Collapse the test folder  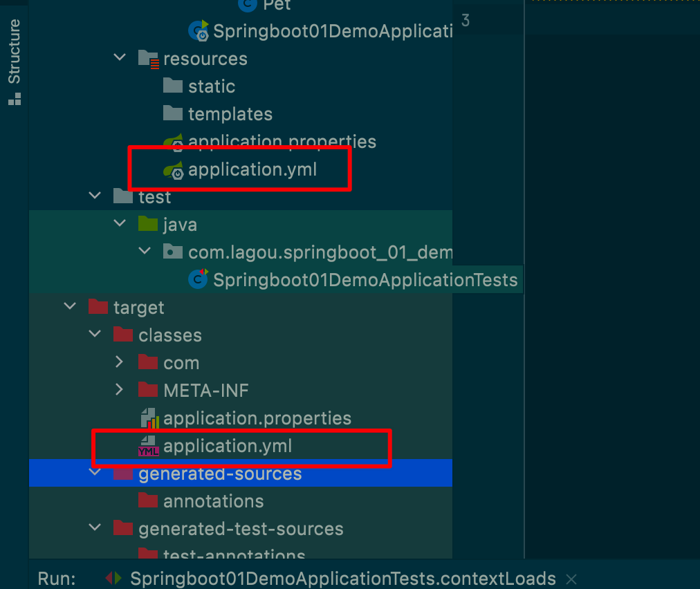coord(95,196)
